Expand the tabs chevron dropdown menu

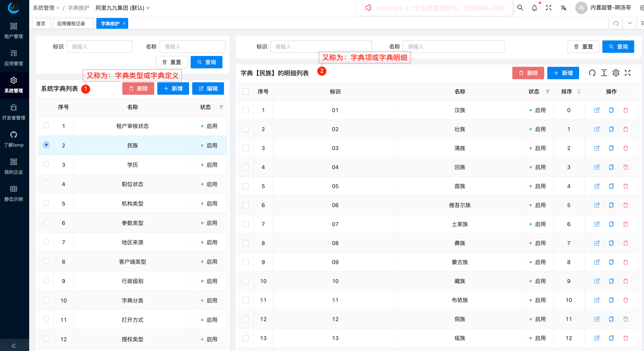tap(630, 23)
